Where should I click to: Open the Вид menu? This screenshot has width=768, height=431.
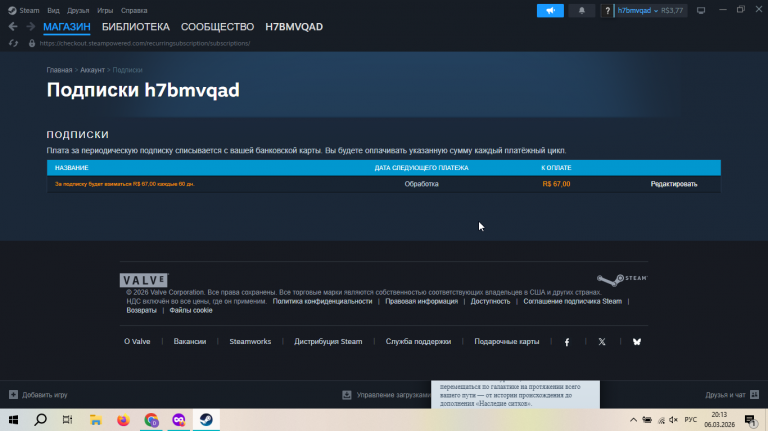(53, 10)
